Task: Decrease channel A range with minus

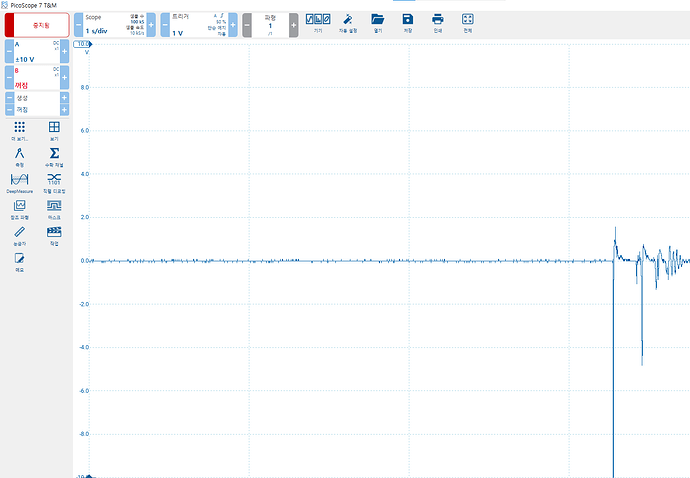Action: (9, 51)
